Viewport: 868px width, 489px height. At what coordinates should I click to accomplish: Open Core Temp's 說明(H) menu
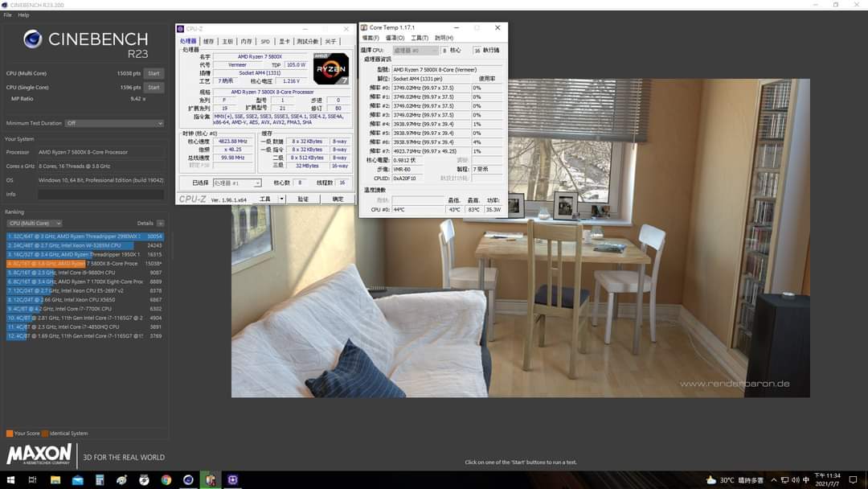pyautogui.click(x=444, y=38)
